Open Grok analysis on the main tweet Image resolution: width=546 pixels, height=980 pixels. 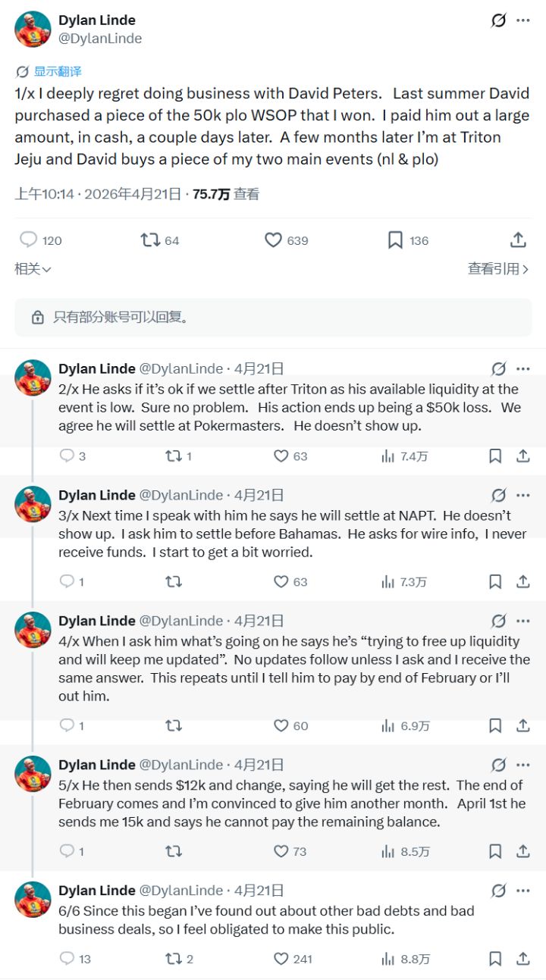point(497,20)
